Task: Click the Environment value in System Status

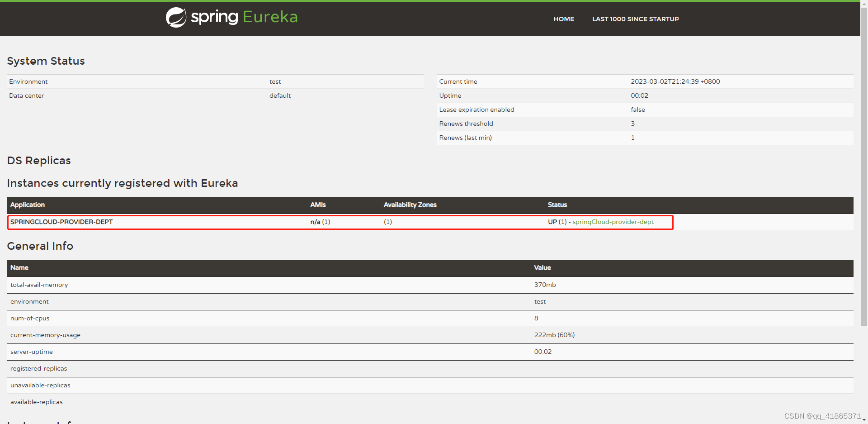Action: [275, 81]
